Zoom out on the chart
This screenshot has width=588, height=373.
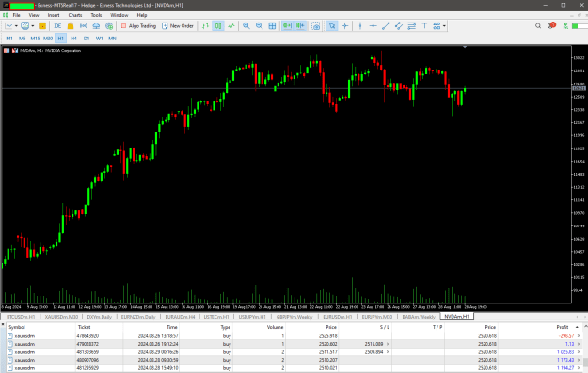(259, 26)
